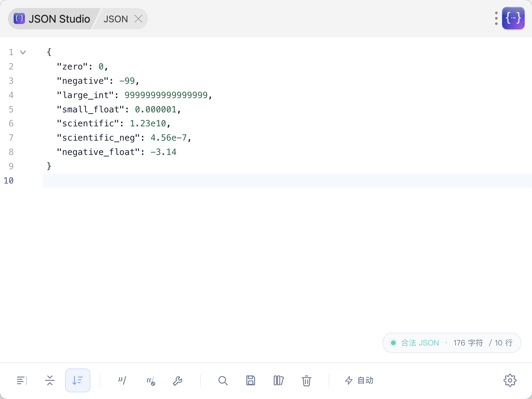Screen dimensions: 532x399
Task: Select the JSON tab
Action: coord(115,19)
